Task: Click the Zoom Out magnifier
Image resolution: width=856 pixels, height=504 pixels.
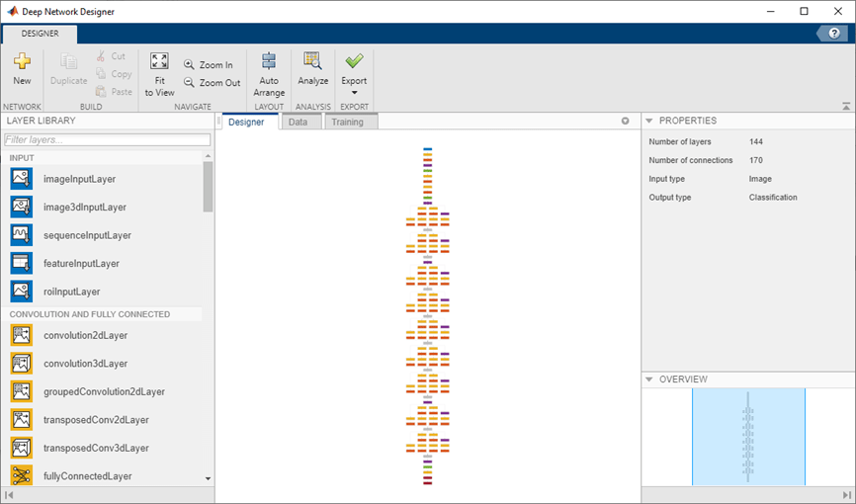Action: pyautogui.click(x=189, y=82)
